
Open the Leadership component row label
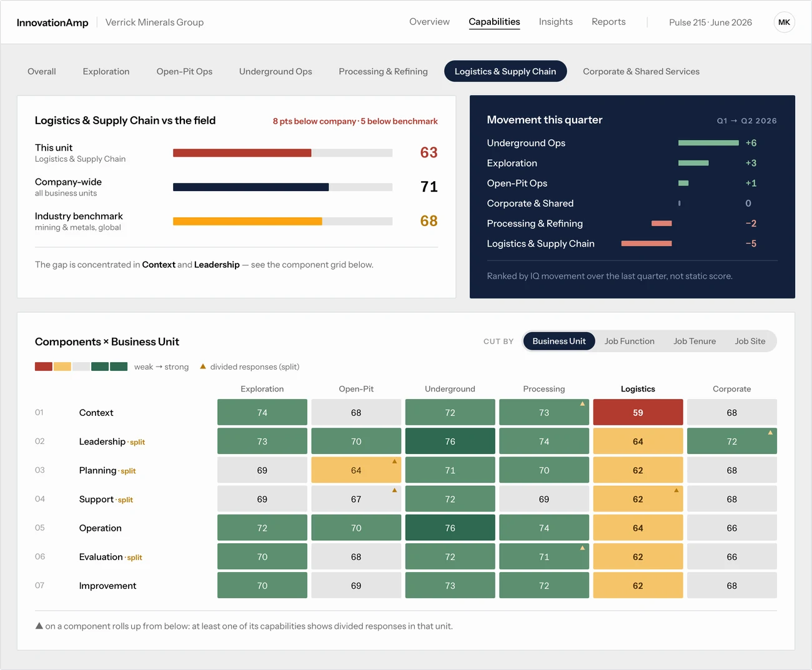(102, 441)
